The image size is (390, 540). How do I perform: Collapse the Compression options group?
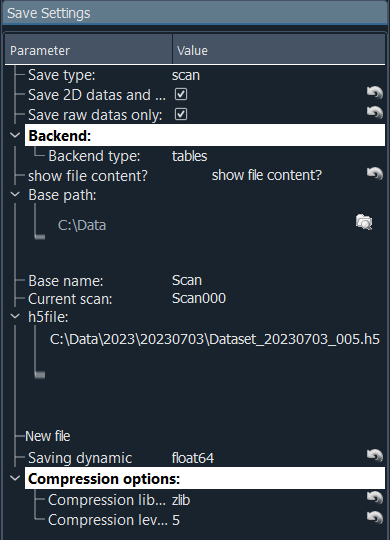(x=15, y=478)
